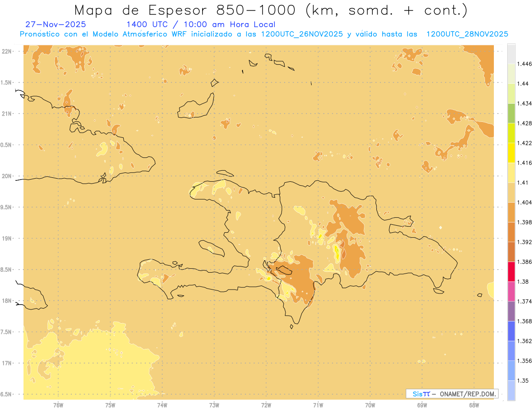Pick the yellow-green legend swatch between 1.428 and 1.422
Viewport: 532px width, 411px height.
(511, 133)
